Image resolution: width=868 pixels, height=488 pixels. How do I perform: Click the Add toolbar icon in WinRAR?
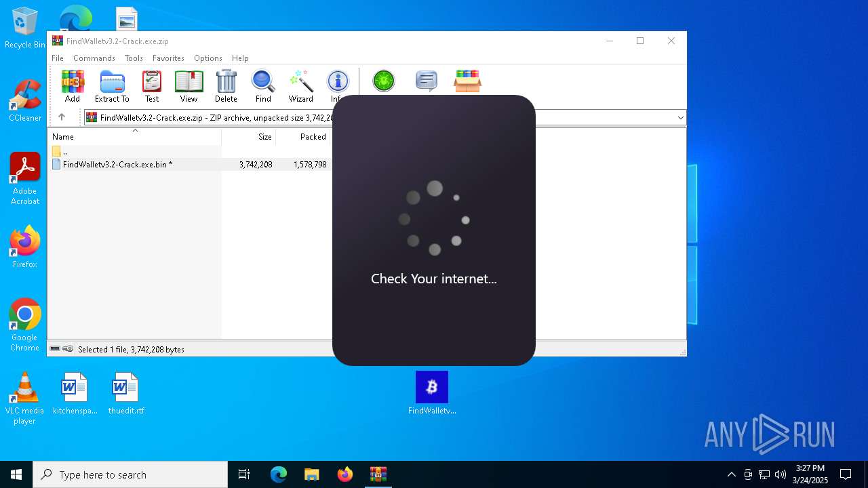[x=73, y=86]
